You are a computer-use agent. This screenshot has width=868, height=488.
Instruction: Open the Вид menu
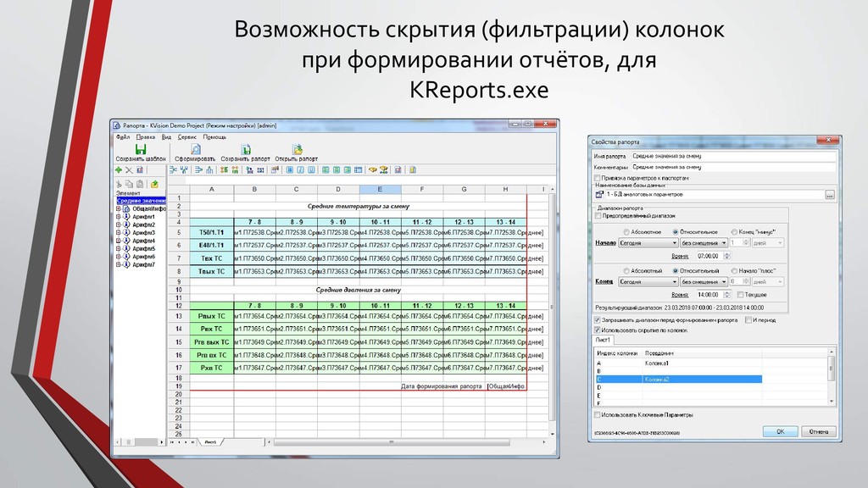pyautogui.click(x=167, y=137)
